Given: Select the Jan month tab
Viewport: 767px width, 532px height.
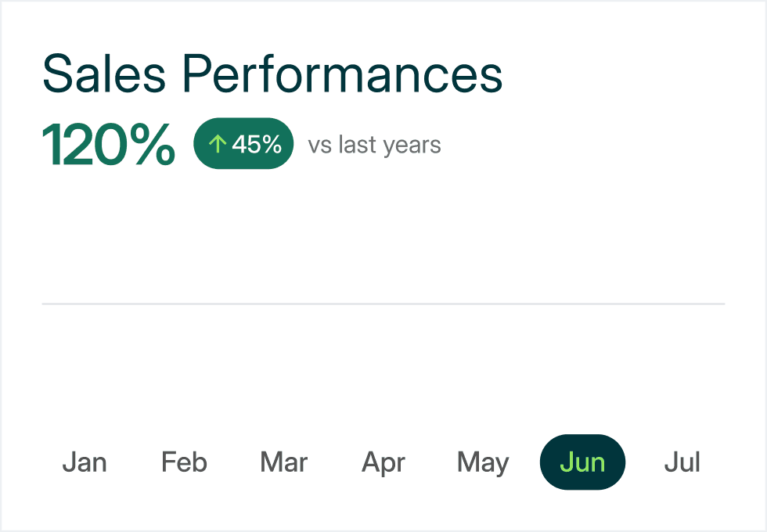Looking at the screenshot, I should [85, 462].
